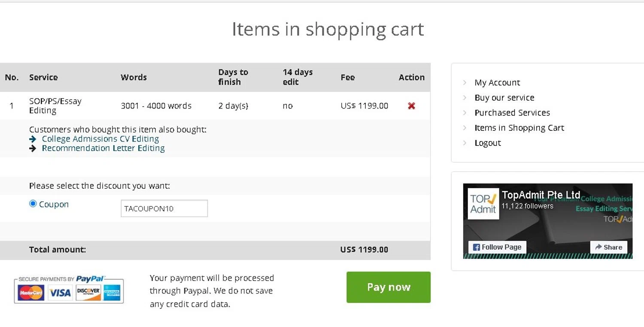Click chevron next to Buy our service
This screenshot has width=644, height=327.
465,98
